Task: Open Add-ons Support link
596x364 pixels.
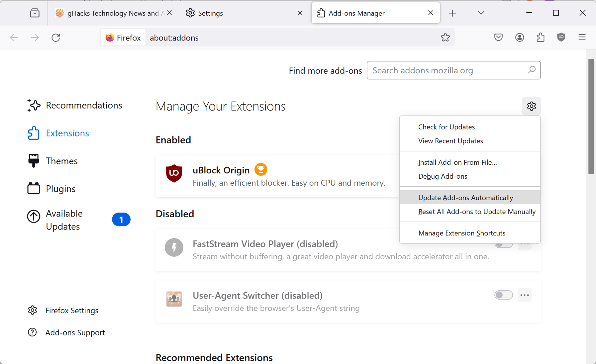Action: [66, 332]
